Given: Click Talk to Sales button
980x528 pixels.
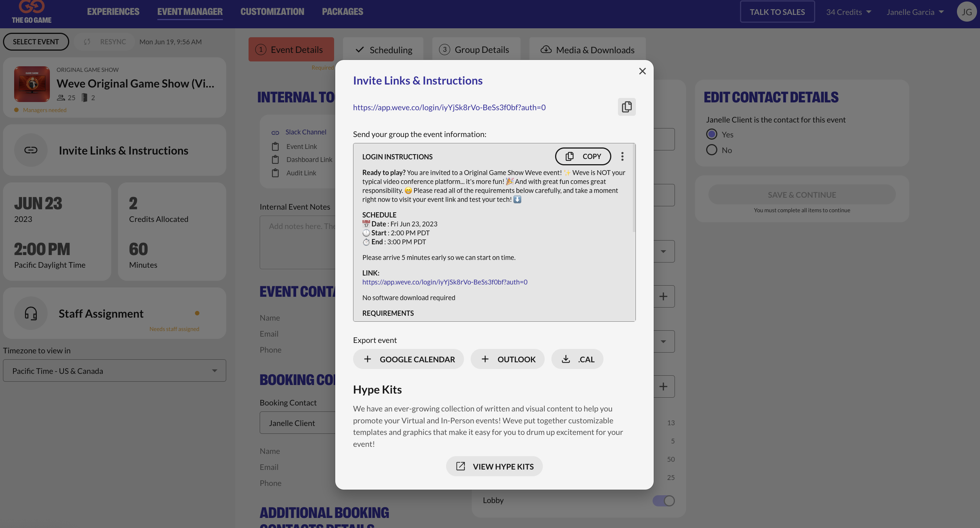Looking at the screenshot, I should point(777,12).
